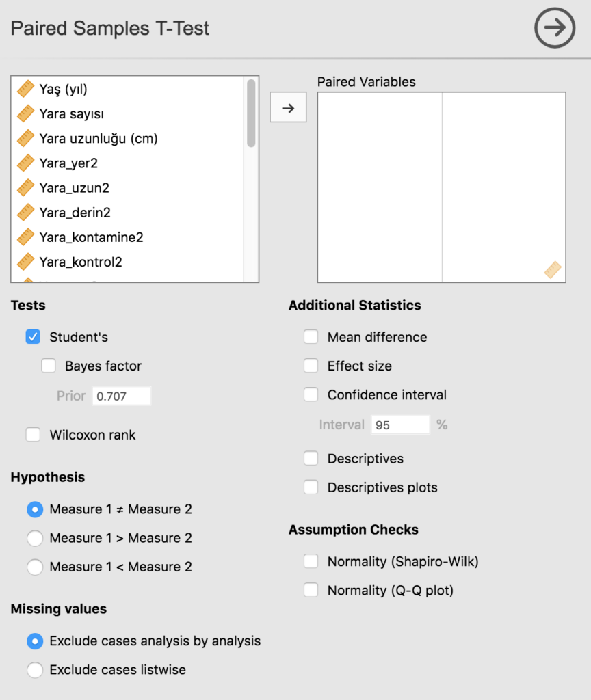Image resolution: width=591 pixels, height=700 pixels.
Task: Click the ruler icon next to Yaş (yıl)
Action: [x=26, y=89]
